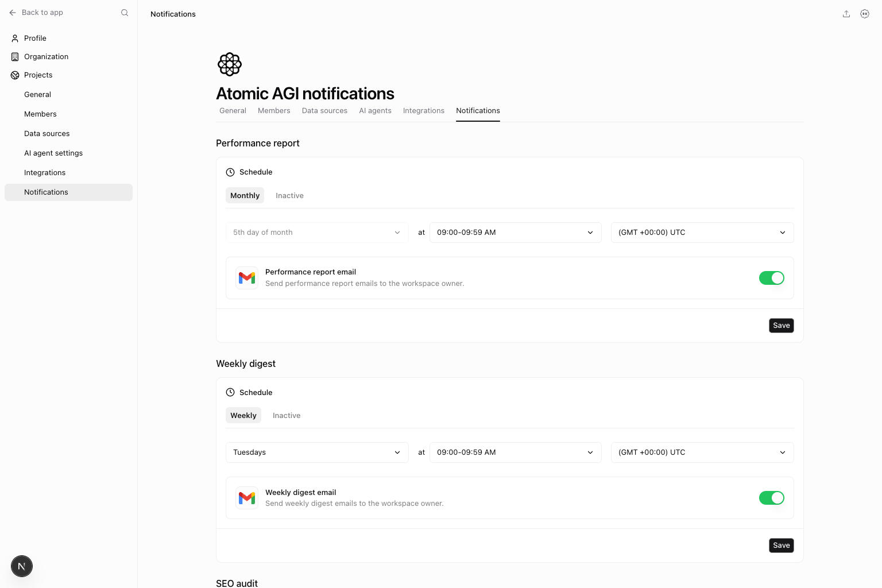Viewport: 882px width, 588px height.
Task: Turn off the Weekly digest email toggle
Action: (772, 498)
